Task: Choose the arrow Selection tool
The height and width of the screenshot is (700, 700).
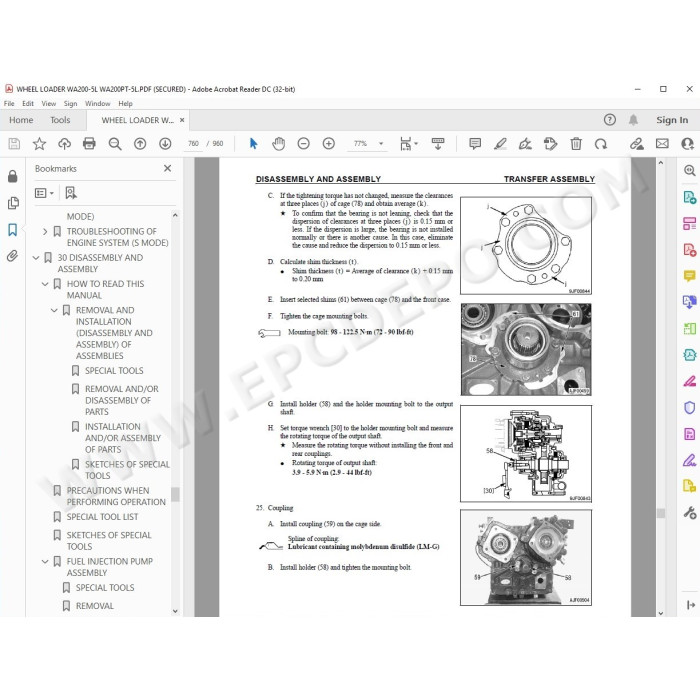Action: [254, 143]
